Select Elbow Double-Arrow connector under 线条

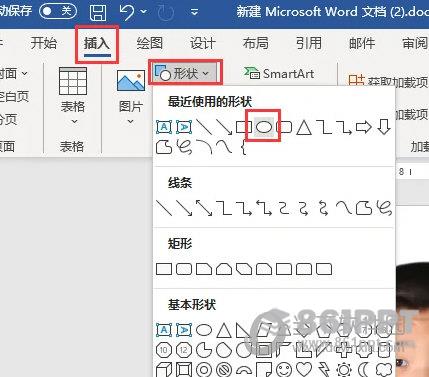tap(264, 208)
